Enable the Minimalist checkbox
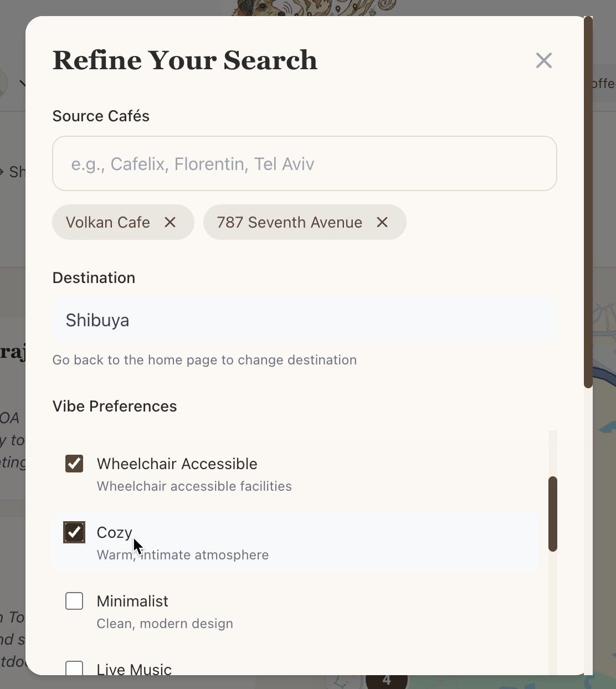616x689 pixels. 74,601
